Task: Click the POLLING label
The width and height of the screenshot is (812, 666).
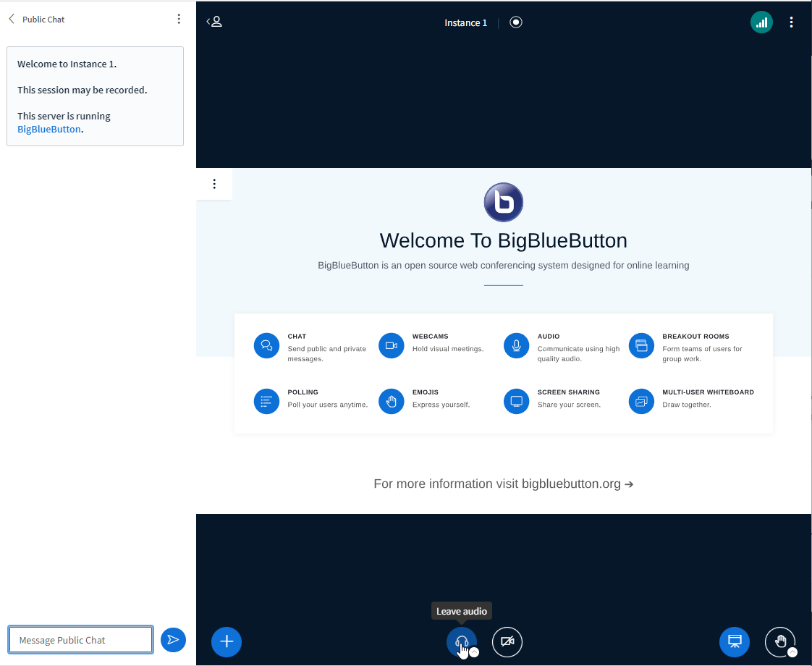Action: [303, 392]
